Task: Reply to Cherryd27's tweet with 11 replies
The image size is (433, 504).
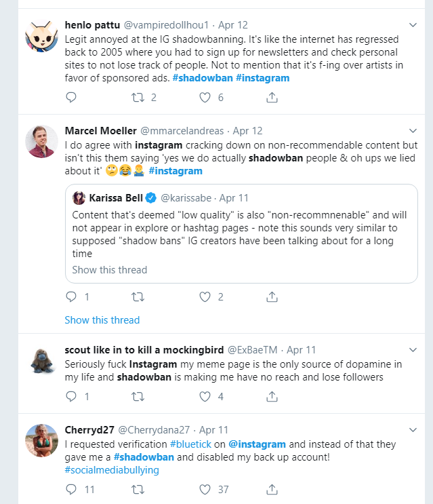Action: [x=71, y=489]
